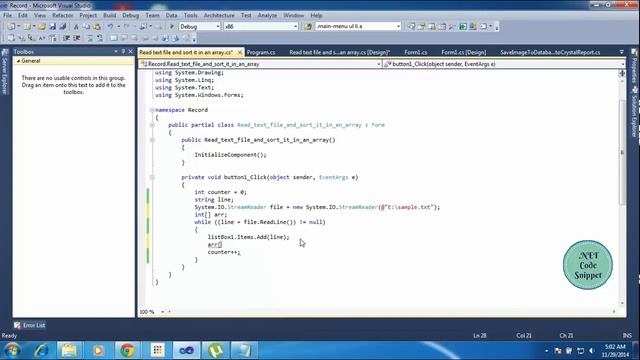
Task: Switch to the Form1.cs tab
Action: [416, 52]
